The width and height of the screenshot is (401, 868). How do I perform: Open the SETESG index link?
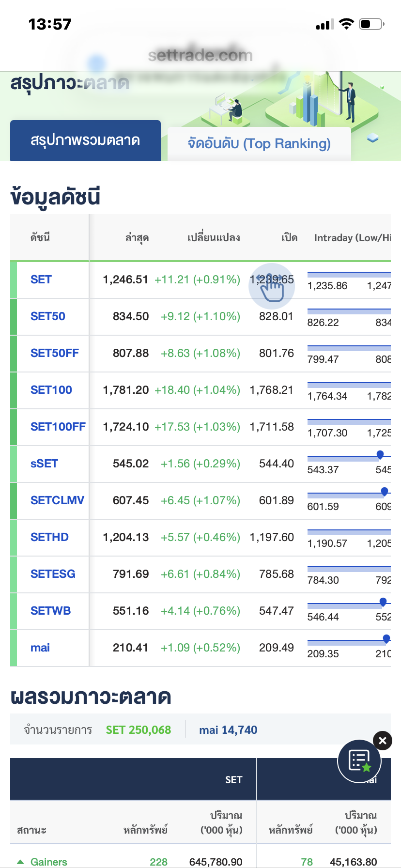(x=53, y=574)
